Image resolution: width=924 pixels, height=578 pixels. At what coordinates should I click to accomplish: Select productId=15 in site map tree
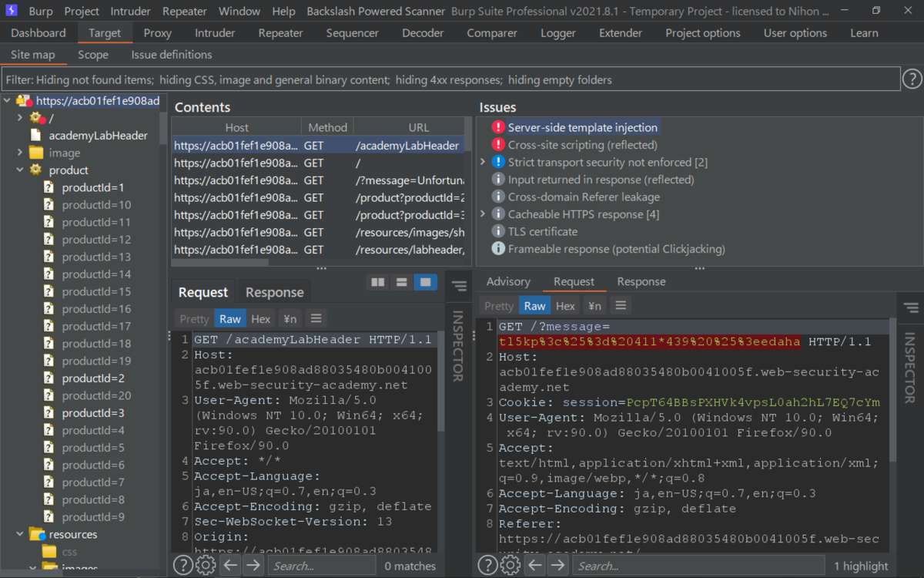[96, 291]
